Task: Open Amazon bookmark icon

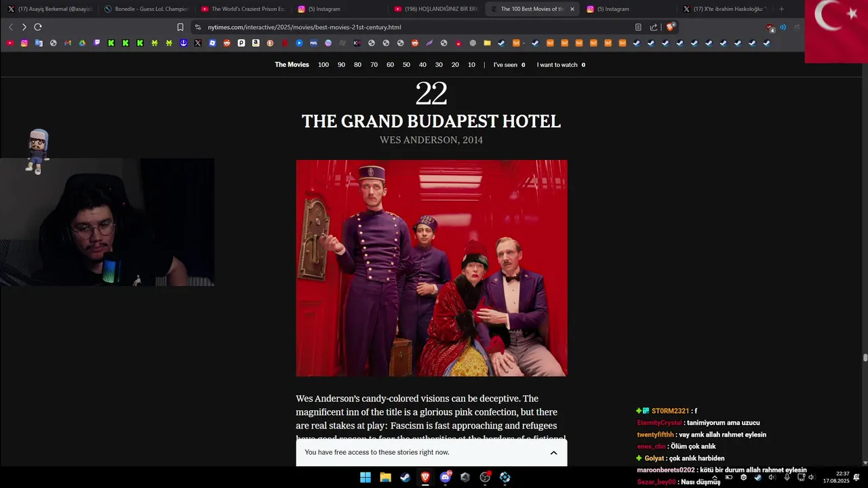Action: click(x=256, y=43)
